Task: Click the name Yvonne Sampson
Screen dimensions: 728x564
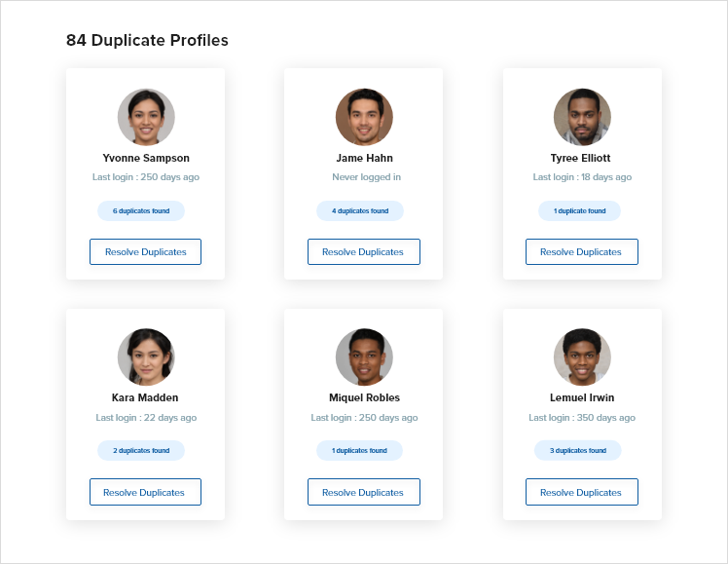Action: (x=146, y=158)
